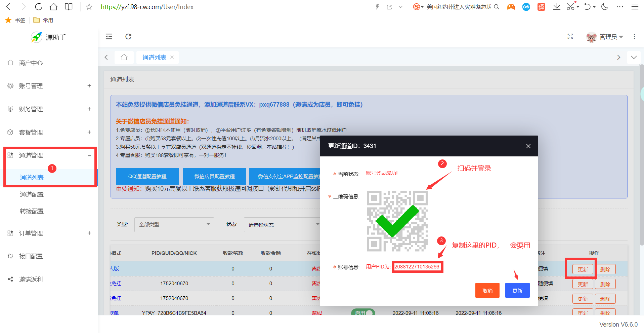Click the scissors screenshot tool icon
Viewport: 644px width, 333px height.
[570, 7]
